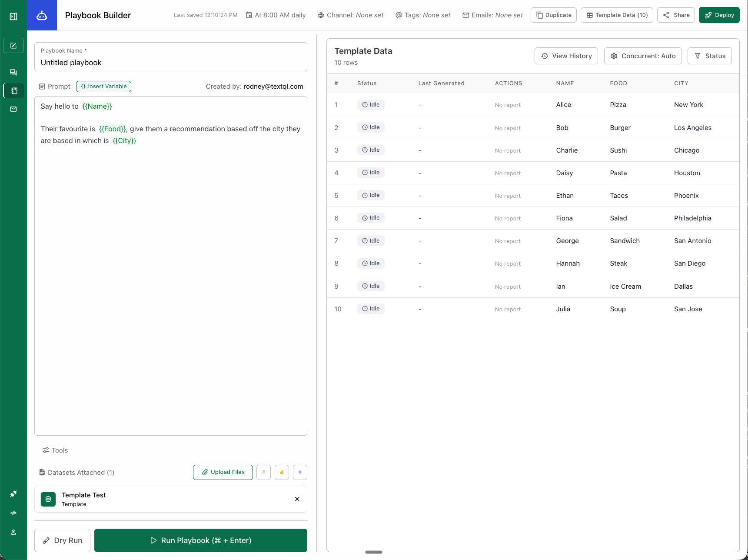Click No report in Alice's row
The width and height of the screenshot is (748, 560).
(x=508, y=105)
